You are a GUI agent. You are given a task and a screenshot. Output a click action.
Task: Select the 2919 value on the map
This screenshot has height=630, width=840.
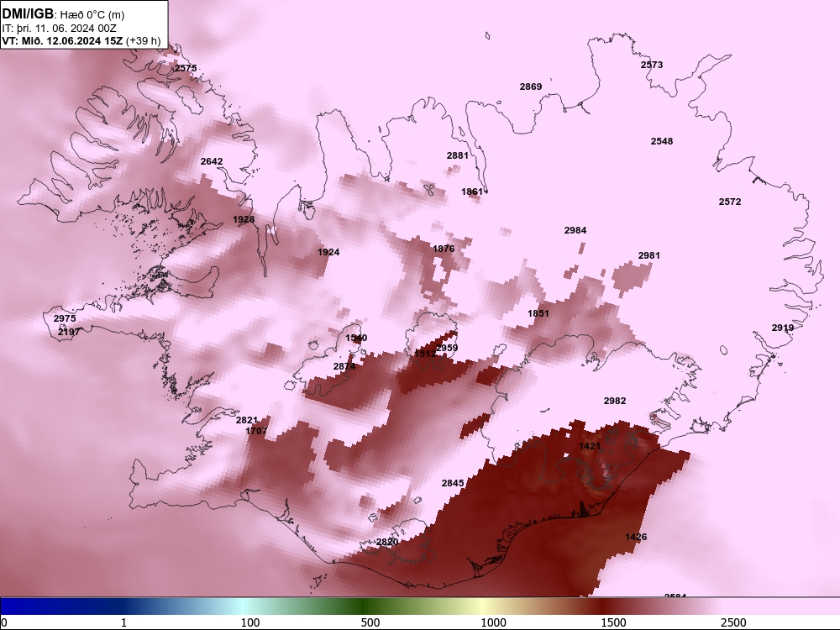[783, 328]
